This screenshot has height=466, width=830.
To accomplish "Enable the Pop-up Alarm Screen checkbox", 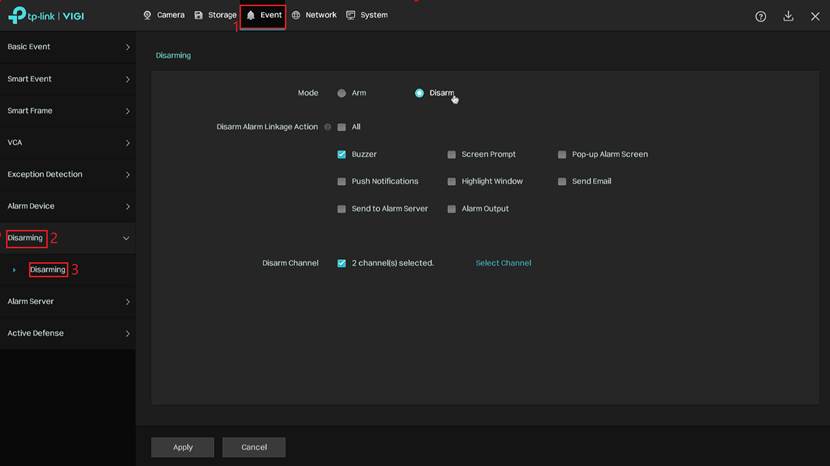I will click(562, 155).
